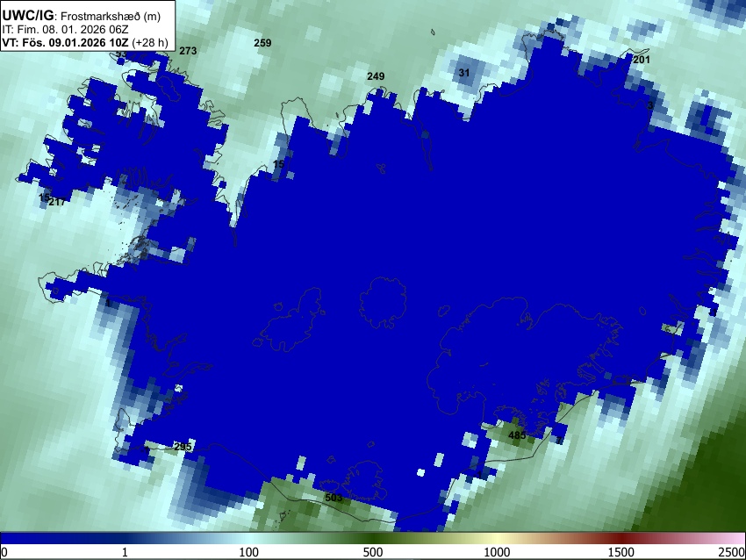Select the 1500 tick label on legend
The image size is (746, 560).
[x=621, y=552]
